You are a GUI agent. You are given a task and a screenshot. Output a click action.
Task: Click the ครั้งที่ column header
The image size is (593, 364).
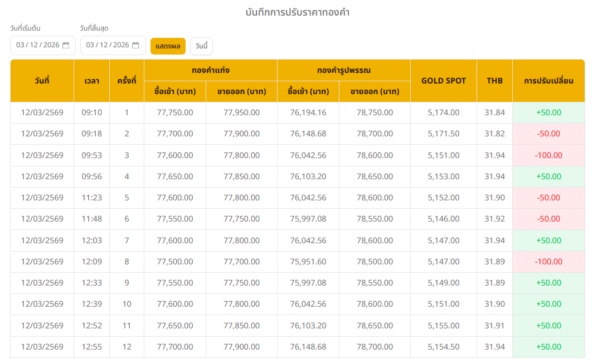tap(127, 81)
